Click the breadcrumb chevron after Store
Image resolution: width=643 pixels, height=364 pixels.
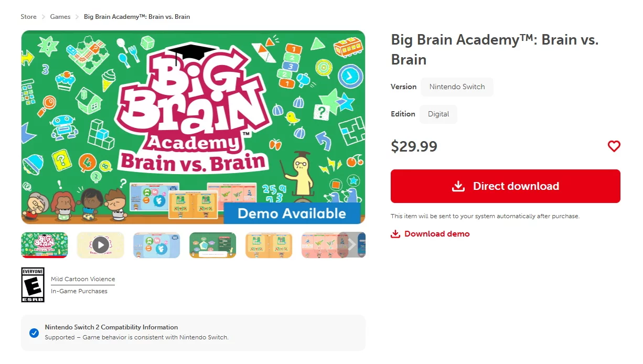44,17
